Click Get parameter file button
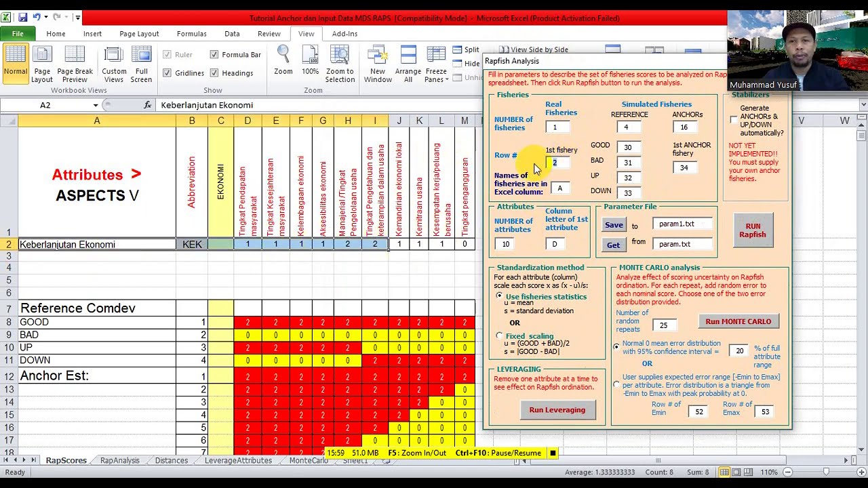 [613, 245]
